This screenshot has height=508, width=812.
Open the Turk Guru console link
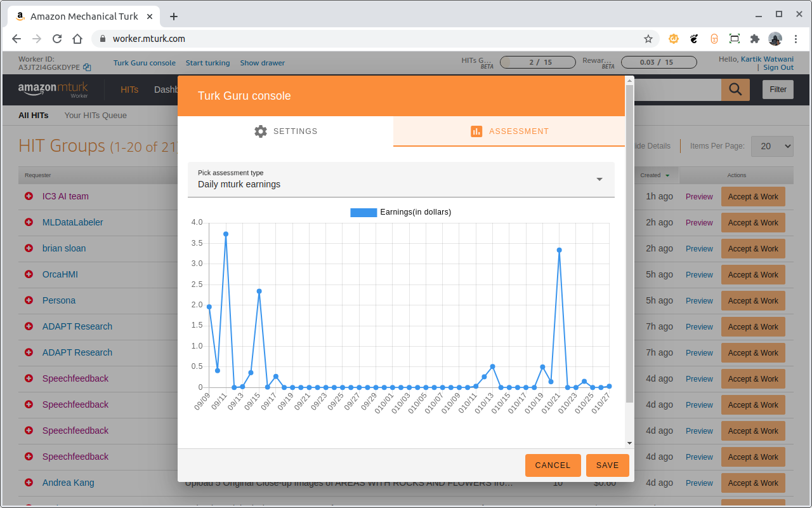pyautogui.click(x=145, y=63)
